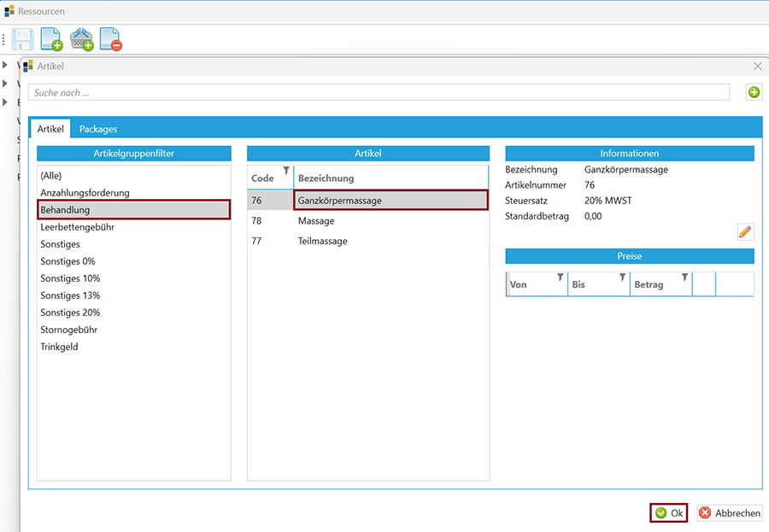Select the Stornogebühr article group
This screenshot has height=532, width=769.
pyautogui.click(x=69, y=330)
